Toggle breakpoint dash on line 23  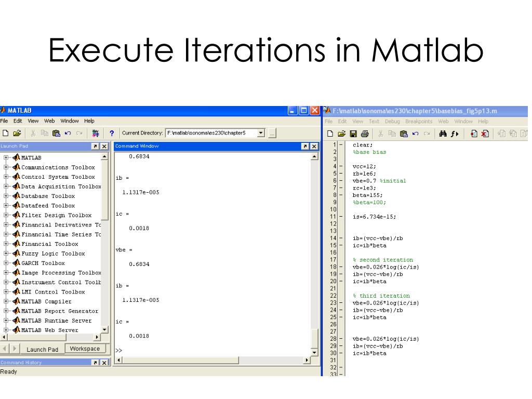341,303
